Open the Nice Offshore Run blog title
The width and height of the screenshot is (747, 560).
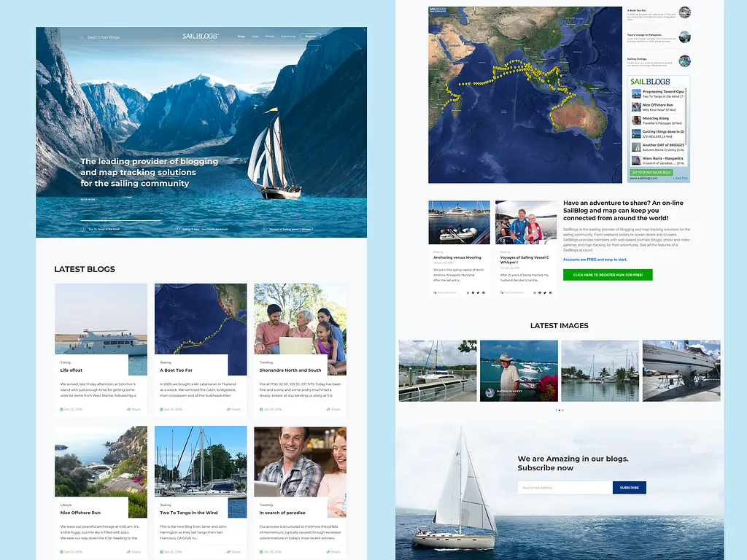(x=81, y=513)
